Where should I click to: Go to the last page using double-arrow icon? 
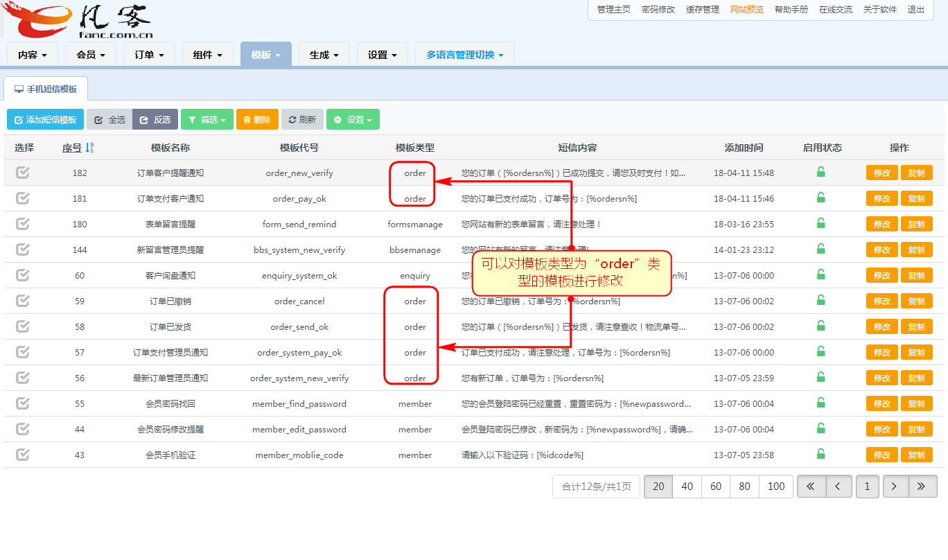[922, 487]
